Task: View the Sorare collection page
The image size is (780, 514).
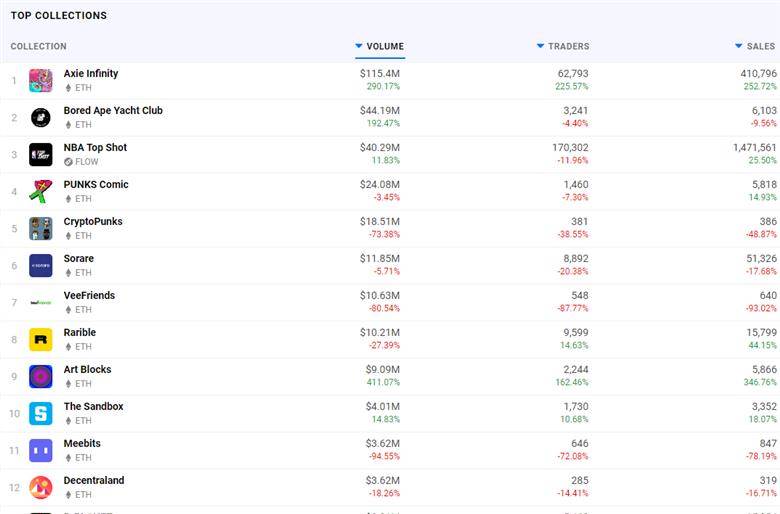Action: pos(79,259)
